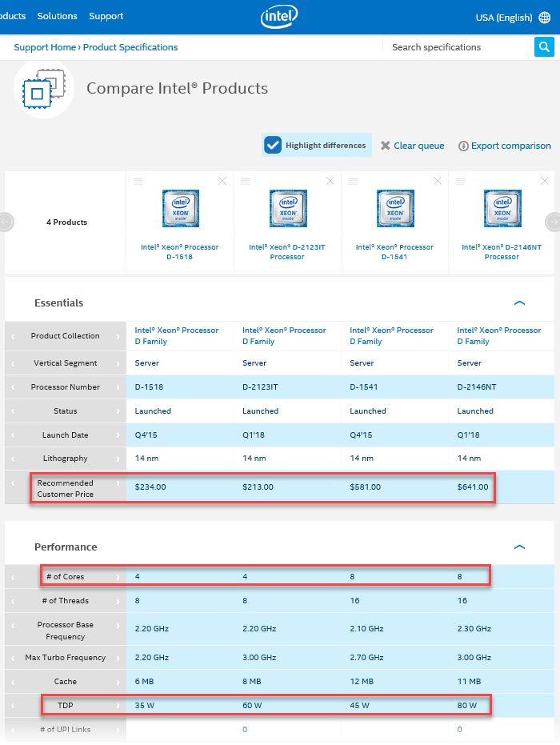
Task: Go to the previous products using the left carousel arrow
Action: click(6, 222)
